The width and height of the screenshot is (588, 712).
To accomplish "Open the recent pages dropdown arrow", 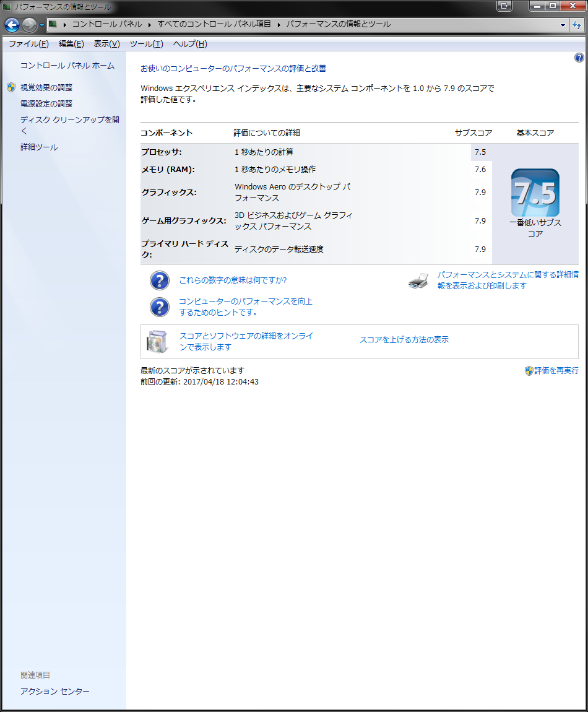I will tap(41, 25).
